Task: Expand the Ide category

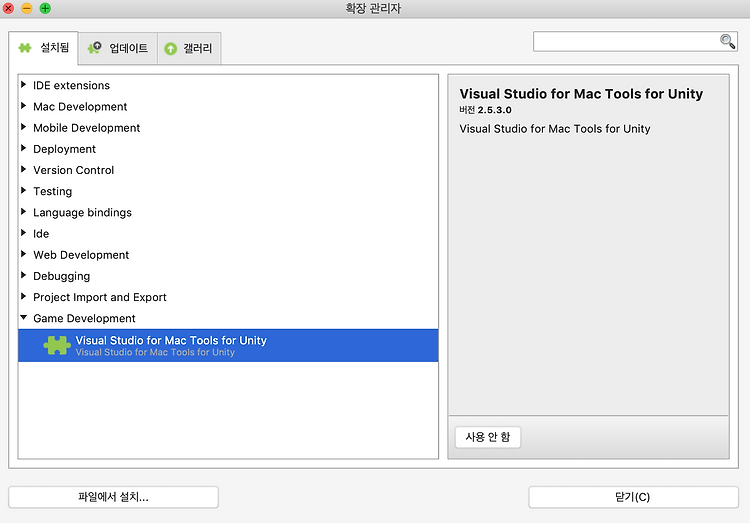Action: click(x=23, y=233)
